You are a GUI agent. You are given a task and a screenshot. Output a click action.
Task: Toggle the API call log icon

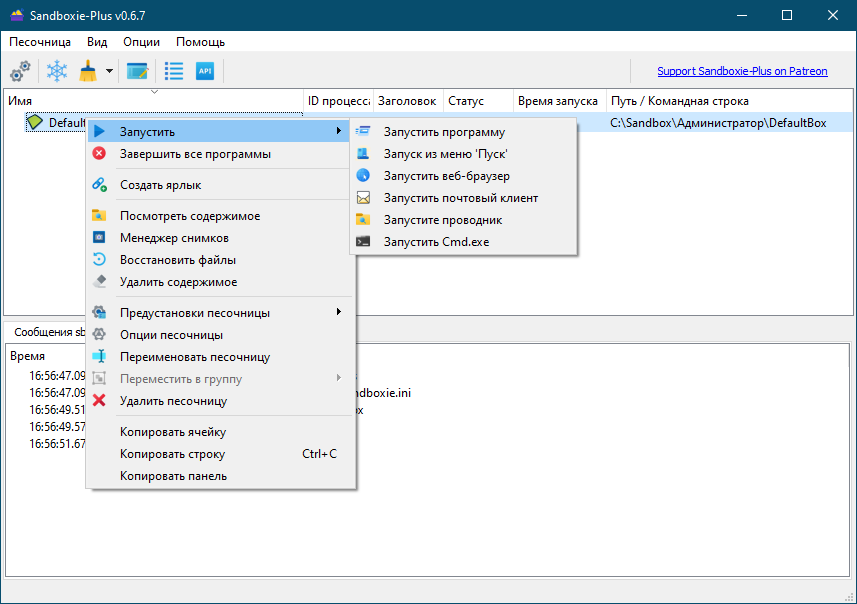click(x=205, y=71)
